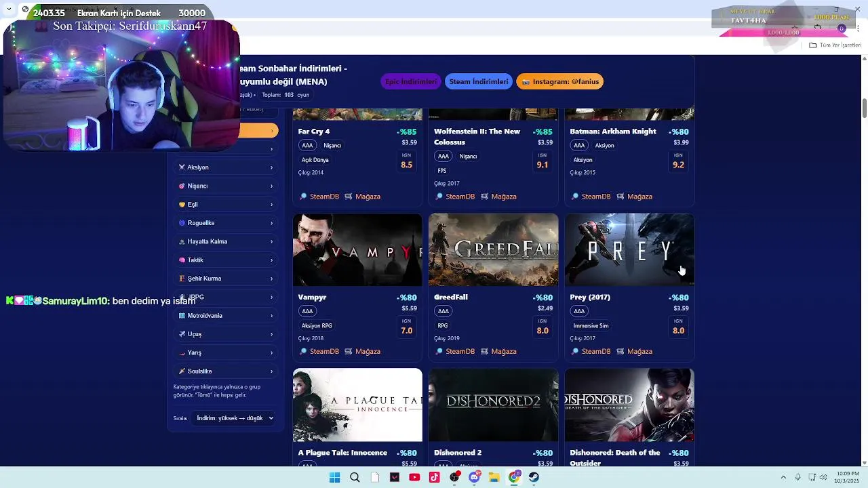Open Mağaza store icon for Far Cry 4

tap(349, 197)
